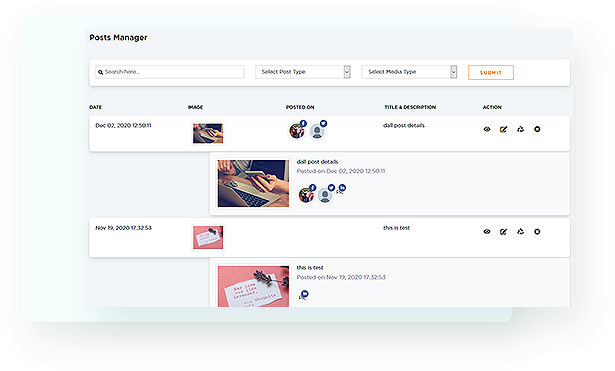Click the ACTION column header
This screenshot has width=615, height=371.
coord(492,107)
